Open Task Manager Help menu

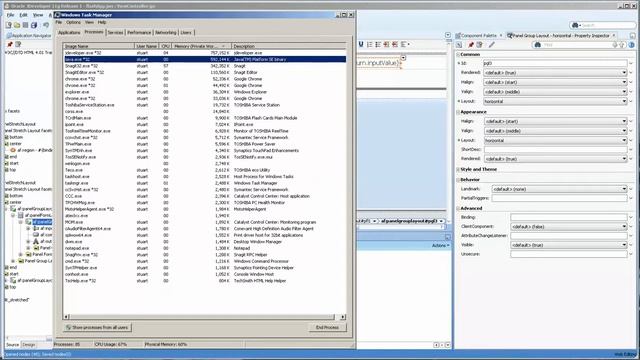pyautogui.click(x=102, y=22)
